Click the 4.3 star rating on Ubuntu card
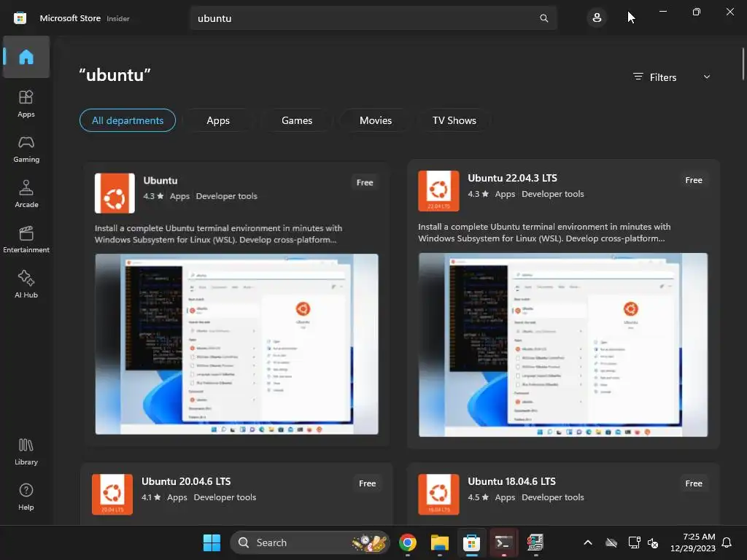Screen dimensions: 747x560 (x=153, y=196)
